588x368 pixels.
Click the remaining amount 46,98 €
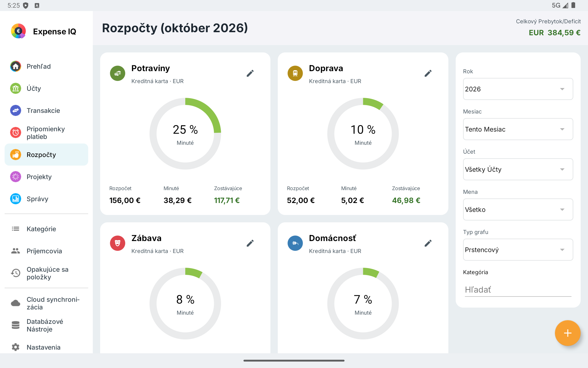[406, 200]
